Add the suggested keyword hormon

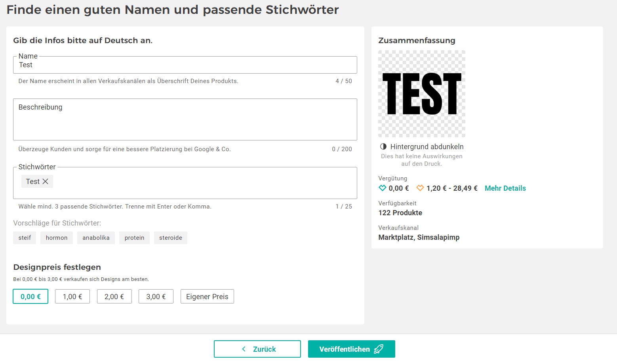pos(57,238)
